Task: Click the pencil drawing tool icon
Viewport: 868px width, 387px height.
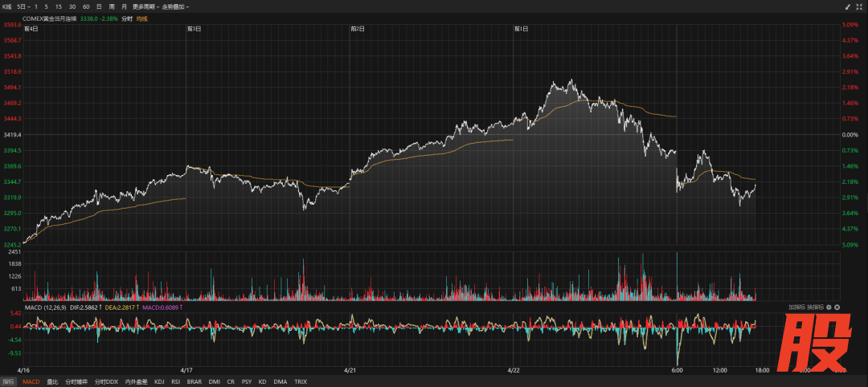Action: 847,6
